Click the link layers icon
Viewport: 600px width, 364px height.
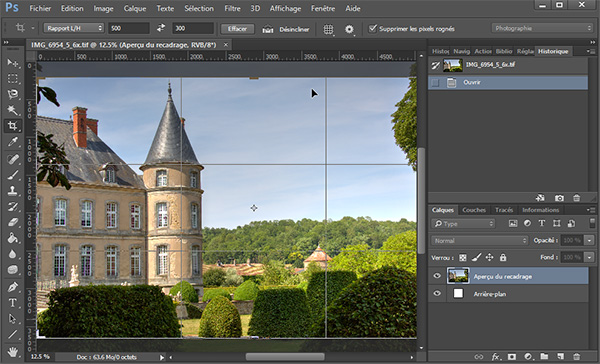pyautogui.click(x=479, y=357)
